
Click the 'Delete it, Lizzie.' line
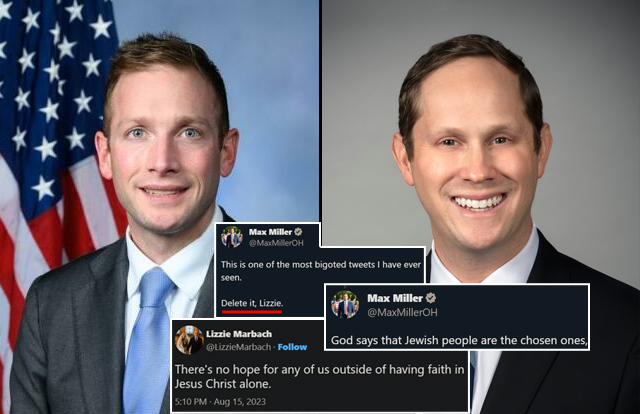pyautogui.click(x=252, y=303)
